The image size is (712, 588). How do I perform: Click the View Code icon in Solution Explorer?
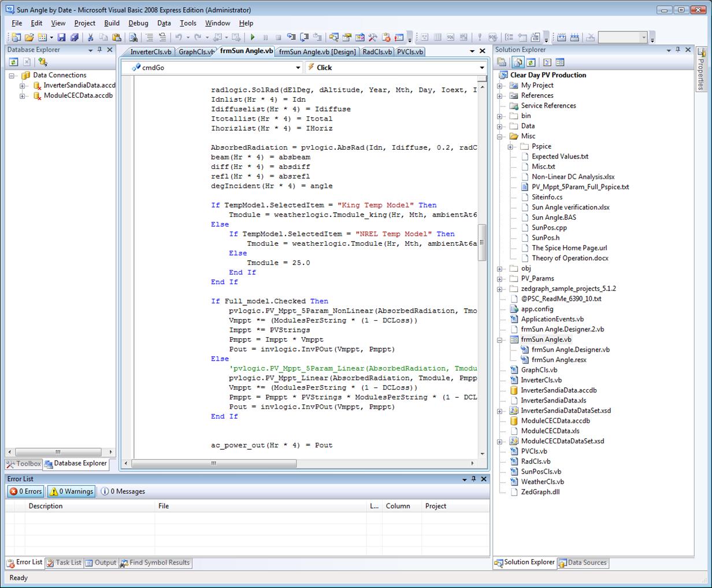click(x=547, y=62)
